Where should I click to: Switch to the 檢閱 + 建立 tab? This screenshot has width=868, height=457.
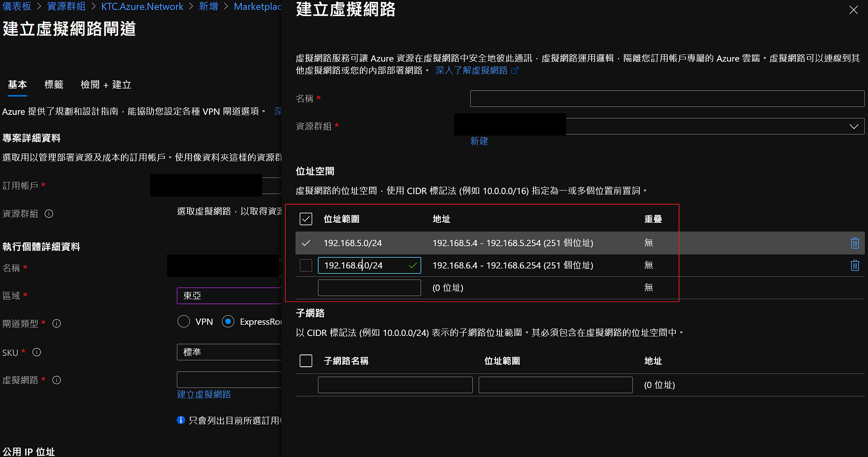[x=105, y=84]
